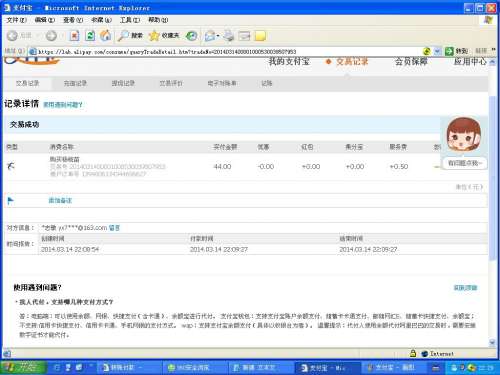Click the Internet zone globe in status bar
Screen dimensions: 500x375
[424, 354]
